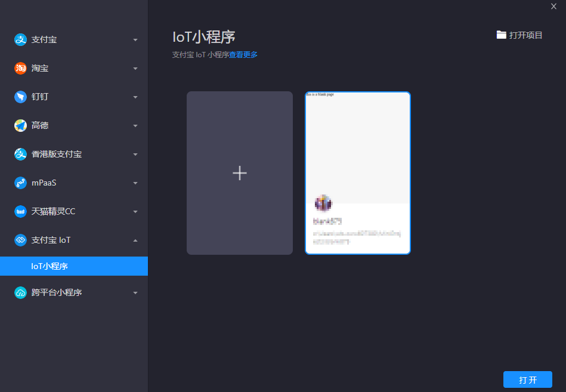Image resolution: width=566 pixels, height=392 pixels.
Task: Expand the 高德 dropdown arrow
Action: (135, 126)
